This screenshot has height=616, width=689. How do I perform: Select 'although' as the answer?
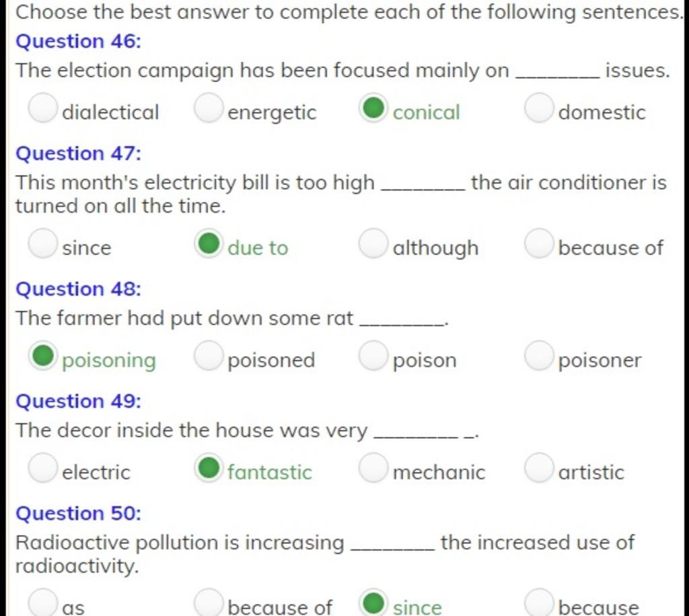tap(373, 243)
